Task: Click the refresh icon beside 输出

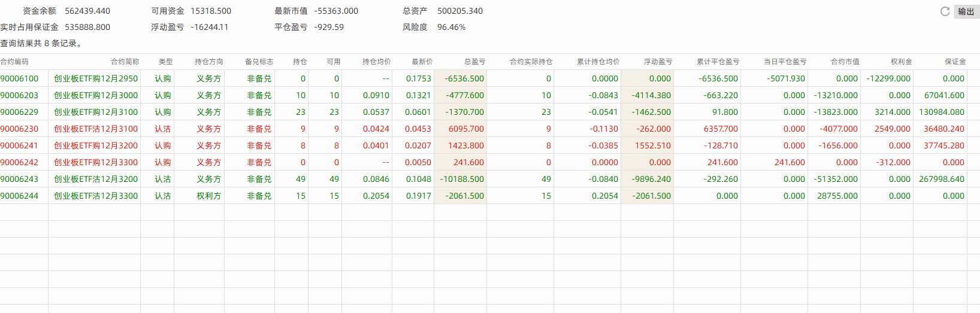Action: coord(945,11)
